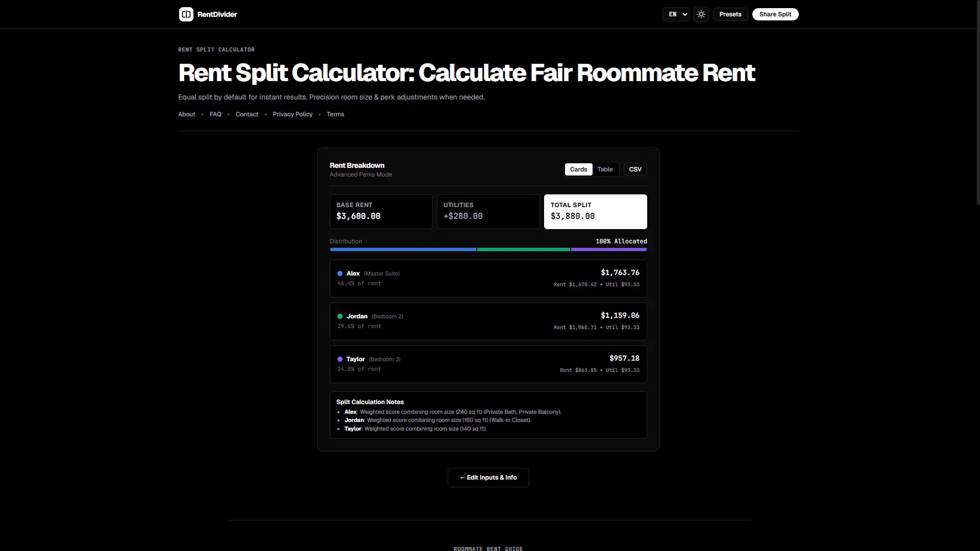Click the '100% Allocated' label
980x551 pixels.
click(621, 241)
